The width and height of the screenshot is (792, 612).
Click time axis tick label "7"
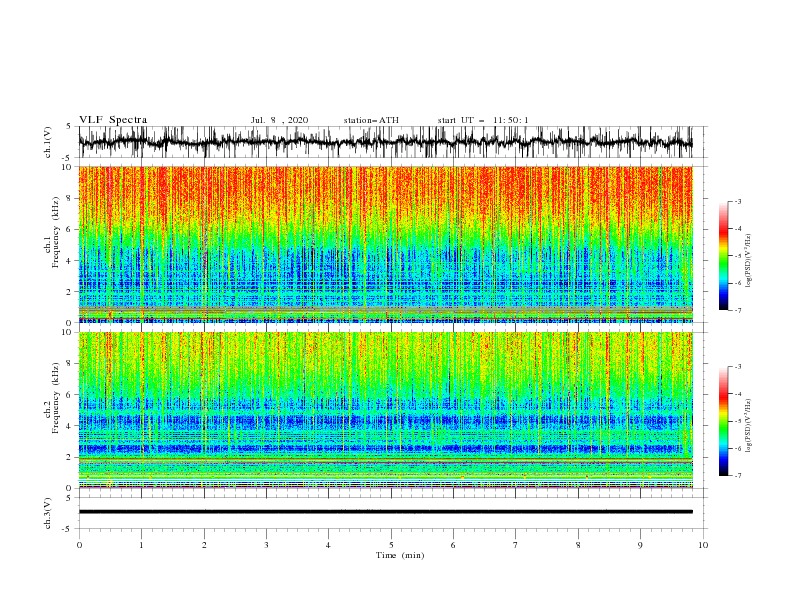click(516, 545)
